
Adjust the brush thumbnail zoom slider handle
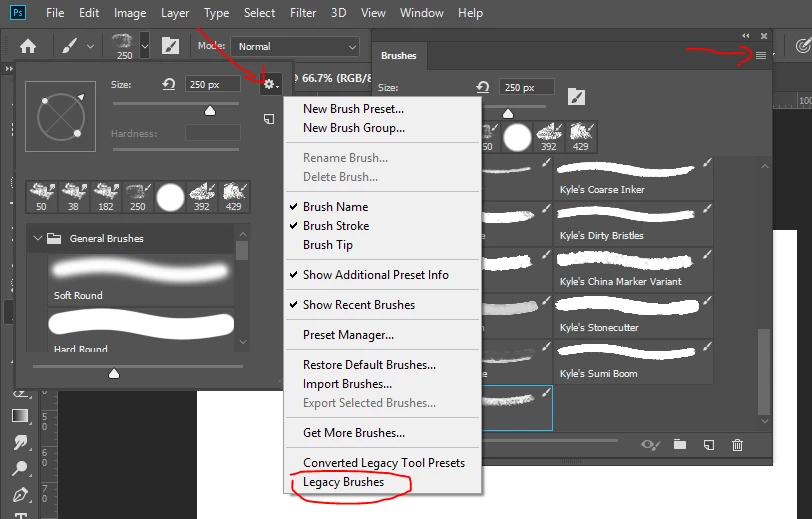114,373
